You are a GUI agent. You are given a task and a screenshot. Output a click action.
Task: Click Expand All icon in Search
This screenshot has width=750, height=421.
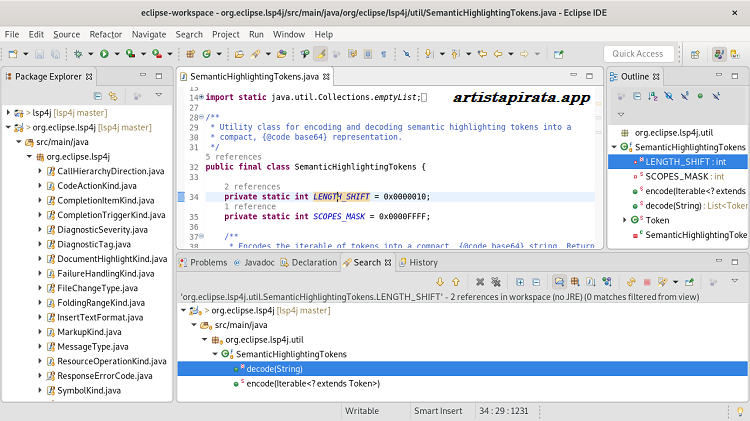pyautogui.click(x=520, y=282)
